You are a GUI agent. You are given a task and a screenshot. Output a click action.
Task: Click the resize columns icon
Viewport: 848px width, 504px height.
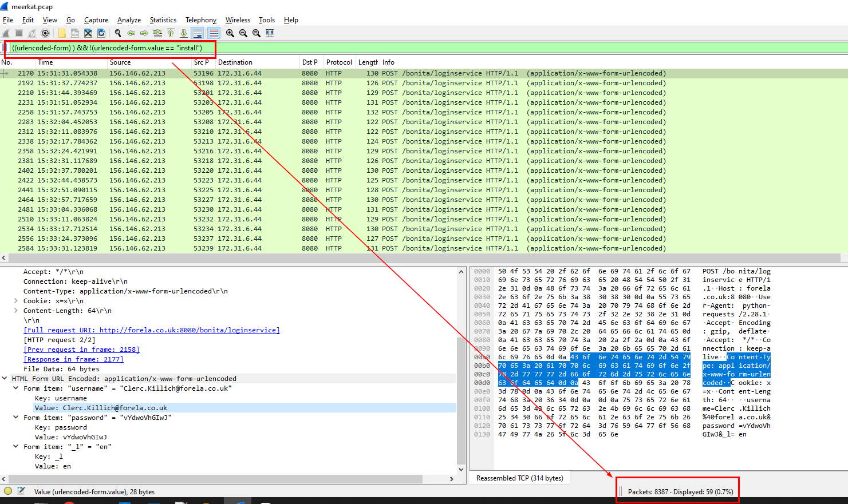[270, 33]
